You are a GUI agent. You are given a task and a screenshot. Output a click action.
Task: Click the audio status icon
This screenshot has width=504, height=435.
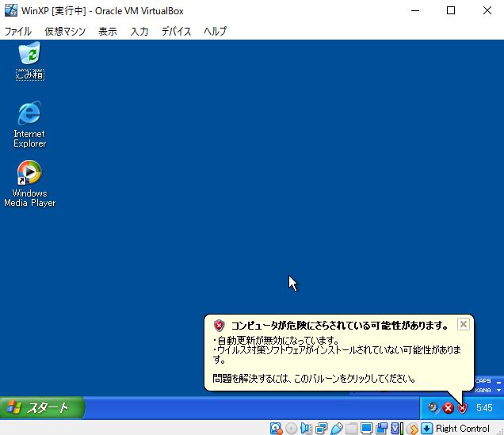(x=306, y=429)
